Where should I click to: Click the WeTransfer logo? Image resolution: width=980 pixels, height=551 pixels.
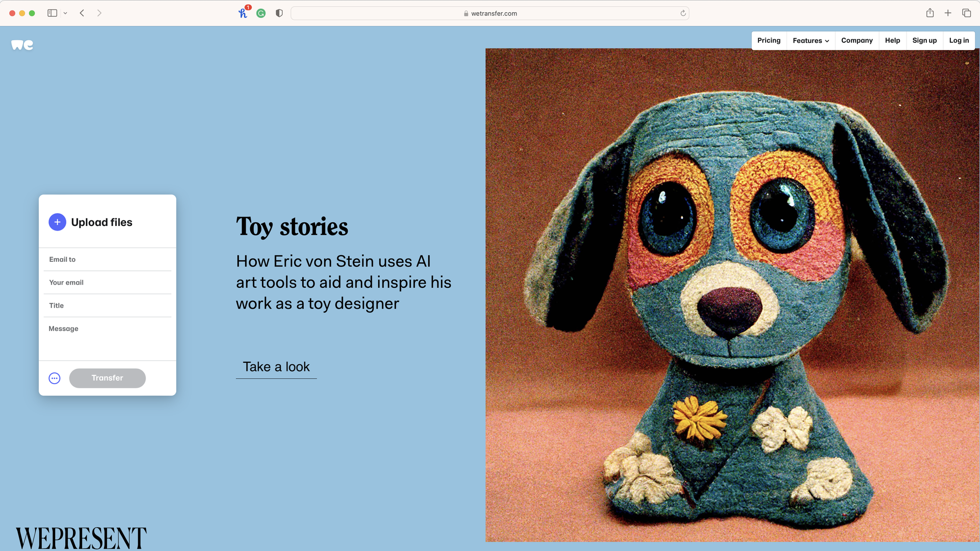click(x=21, y=44)
